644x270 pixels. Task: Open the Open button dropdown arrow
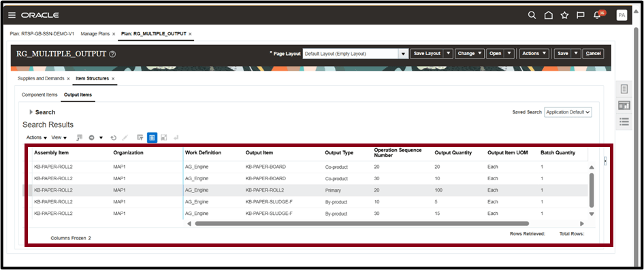(x=509, y=54)
